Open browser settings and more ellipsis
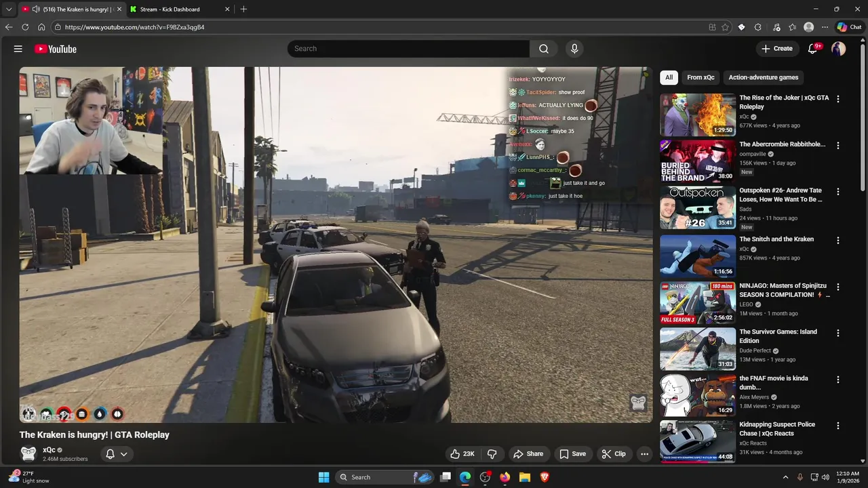 (825, 27)
